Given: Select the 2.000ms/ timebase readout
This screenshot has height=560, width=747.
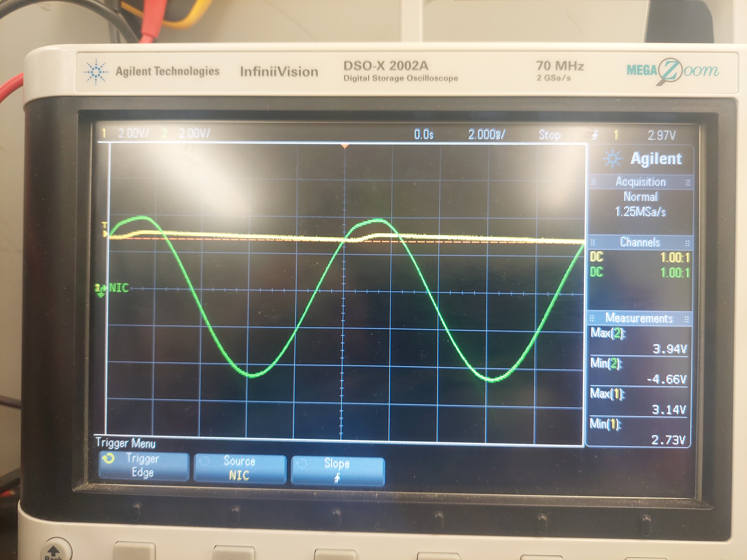Looking at the screenshot, I should [x=487, y=135].
